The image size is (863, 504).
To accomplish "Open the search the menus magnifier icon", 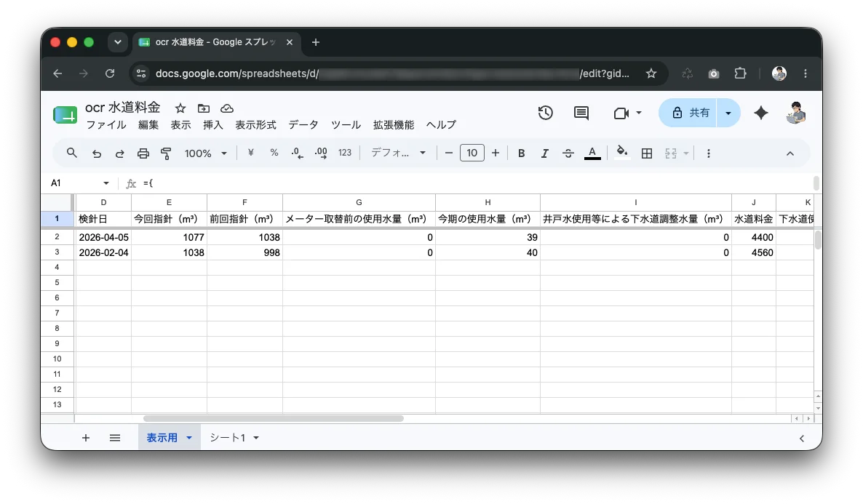I will click(x=71, y=153).
